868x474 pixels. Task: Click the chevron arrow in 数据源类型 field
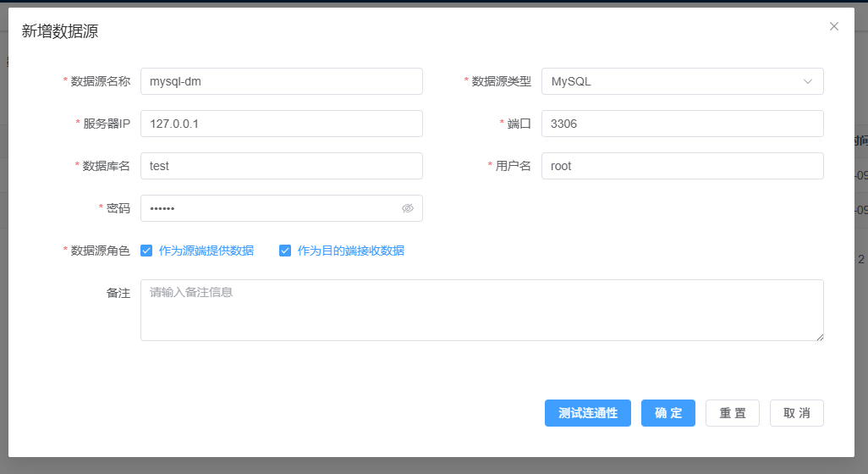click(x=807, y=81)
